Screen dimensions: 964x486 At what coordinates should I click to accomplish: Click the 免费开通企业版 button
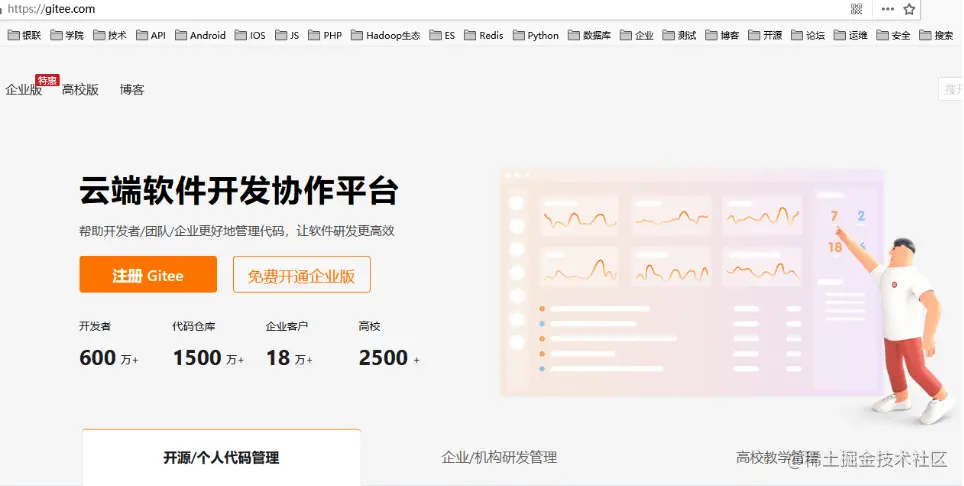click(x=302, y=275)
